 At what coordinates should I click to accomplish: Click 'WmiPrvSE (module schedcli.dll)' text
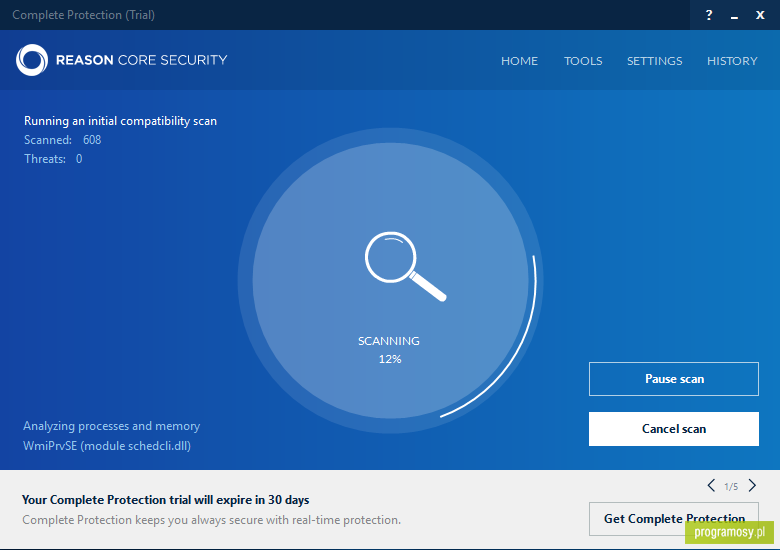[107, 446]
